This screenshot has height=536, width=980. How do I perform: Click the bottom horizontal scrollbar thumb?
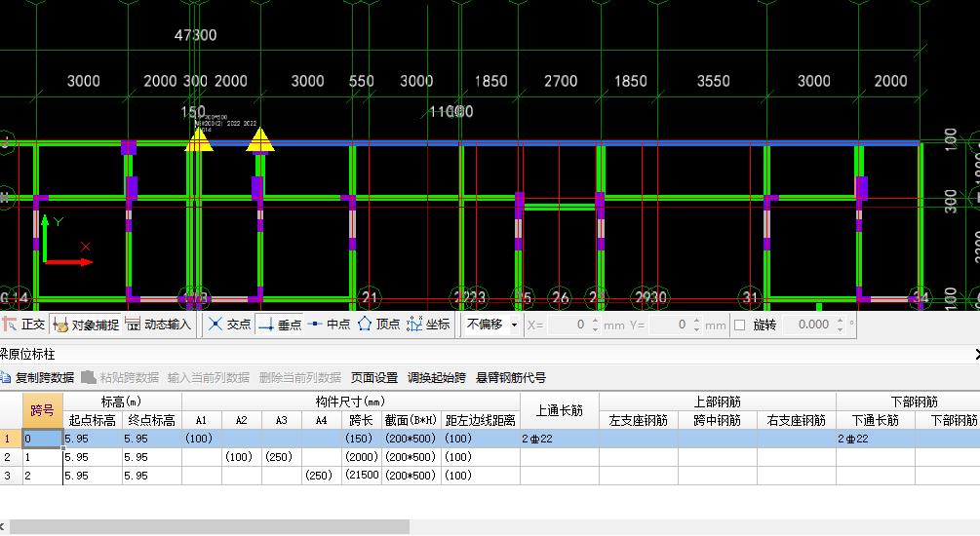coord(210,526)
